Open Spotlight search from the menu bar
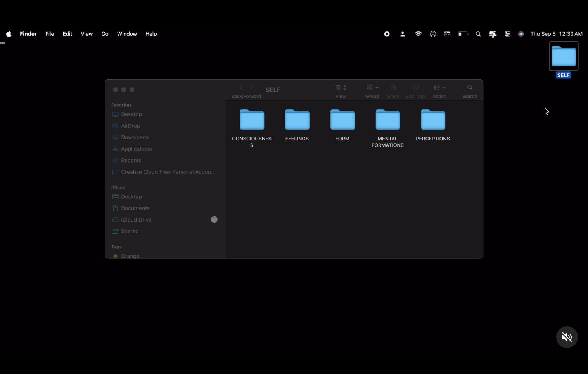This screenshot has height=374, width=588. [x=478, y=34]
